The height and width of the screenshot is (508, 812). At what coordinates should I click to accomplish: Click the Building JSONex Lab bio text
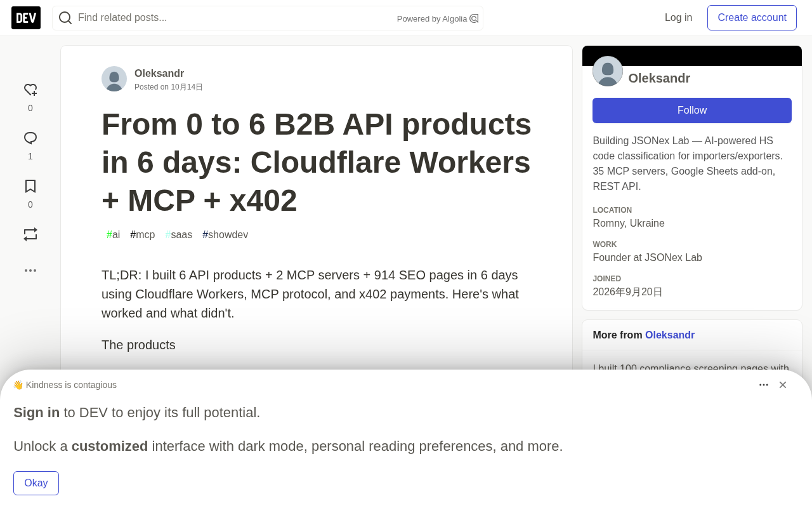click(x=688, y=164)
